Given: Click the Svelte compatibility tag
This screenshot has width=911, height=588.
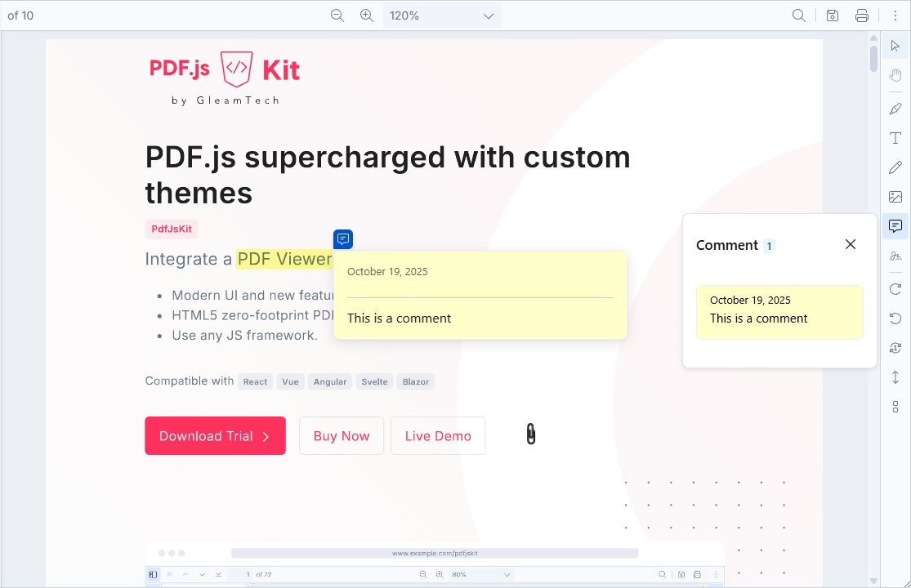Looking at the screenshot, I should coord(375,381).
